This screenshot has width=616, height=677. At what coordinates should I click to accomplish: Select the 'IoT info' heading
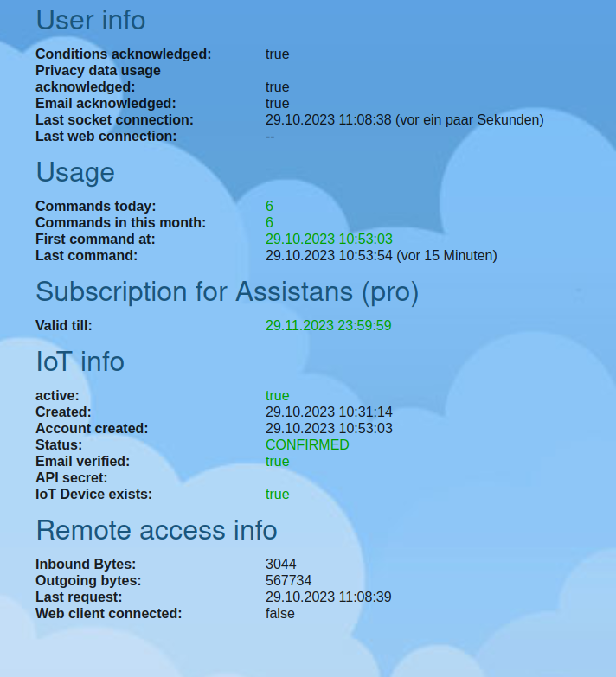point(80,361)
